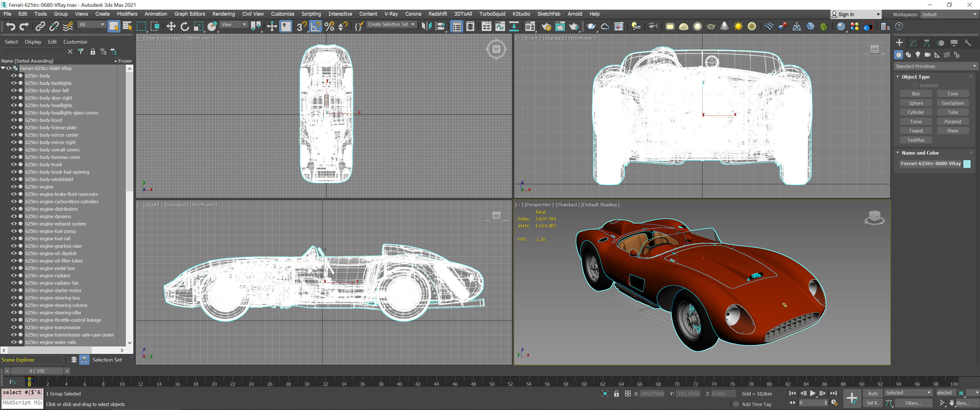Toggle 3D Snaps button
The width and height of the screenshot is (980, 410).
(x=302, y=26)
